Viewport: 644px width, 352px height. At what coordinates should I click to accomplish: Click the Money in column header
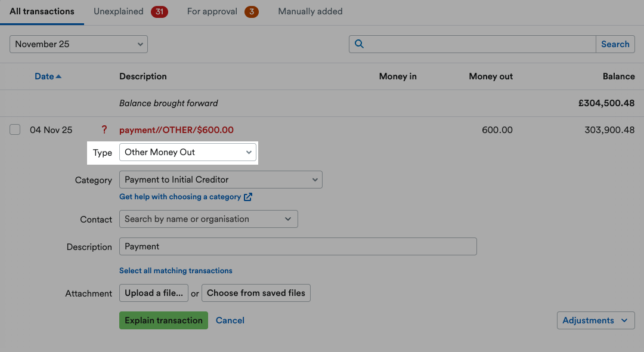point(398,76)
